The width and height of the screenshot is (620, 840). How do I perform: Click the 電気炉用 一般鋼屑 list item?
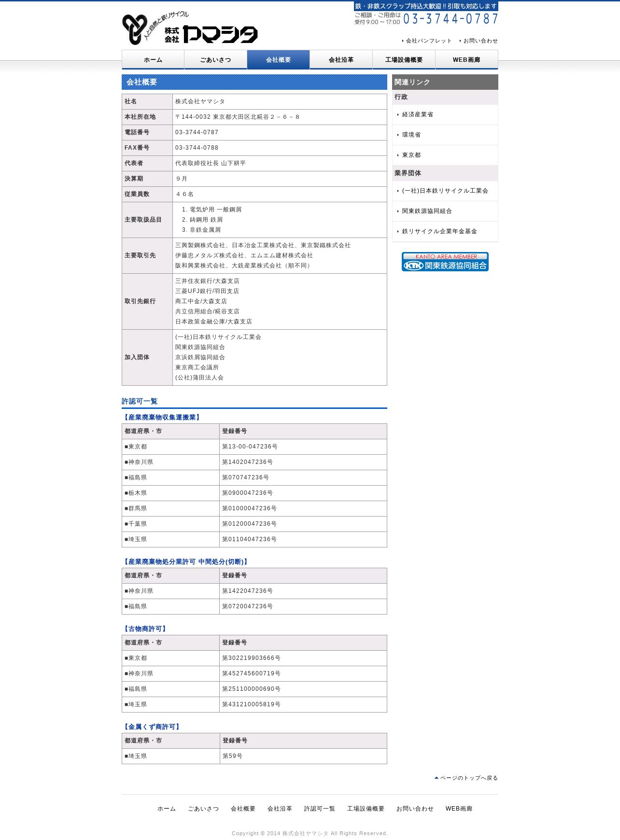click(x=215, y=210)
